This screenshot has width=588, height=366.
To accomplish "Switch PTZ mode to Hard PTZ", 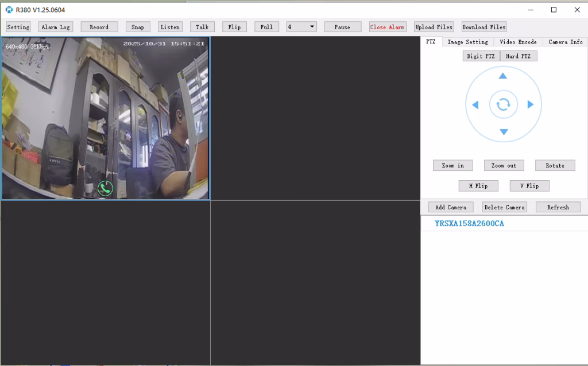I will pyautogui.click(x=518, y=56).
